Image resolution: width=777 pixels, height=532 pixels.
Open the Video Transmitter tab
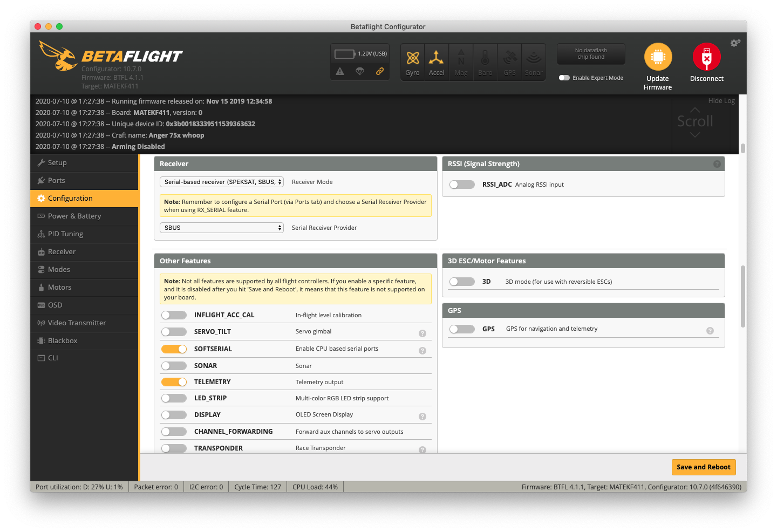[84, 323]
